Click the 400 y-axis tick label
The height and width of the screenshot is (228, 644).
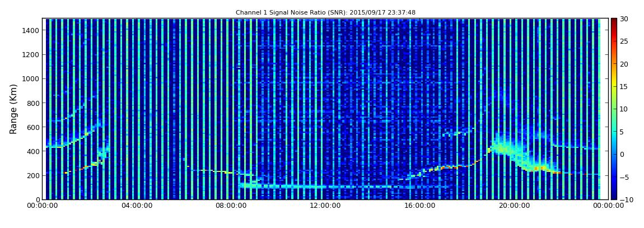33,152
